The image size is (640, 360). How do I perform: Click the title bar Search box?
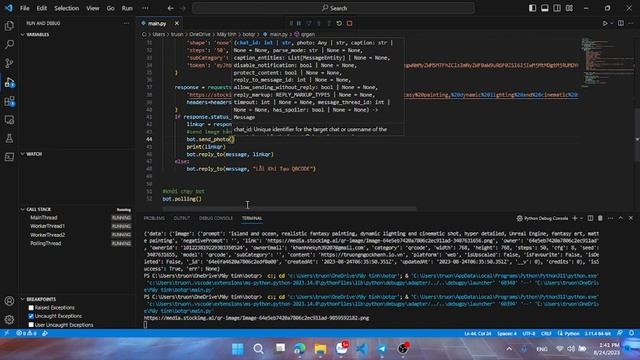coord(333,8)
